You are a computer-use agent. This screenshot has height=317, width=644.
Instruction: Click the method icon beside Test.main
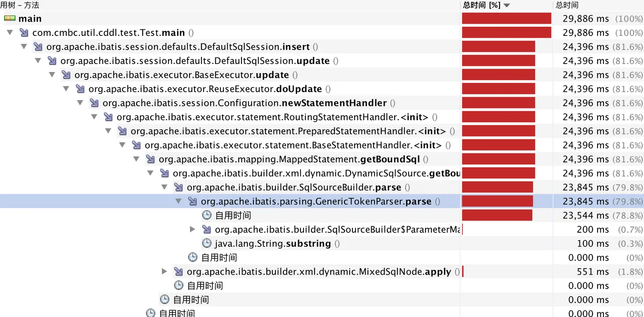pyautogui.click(x=24, y=33)
